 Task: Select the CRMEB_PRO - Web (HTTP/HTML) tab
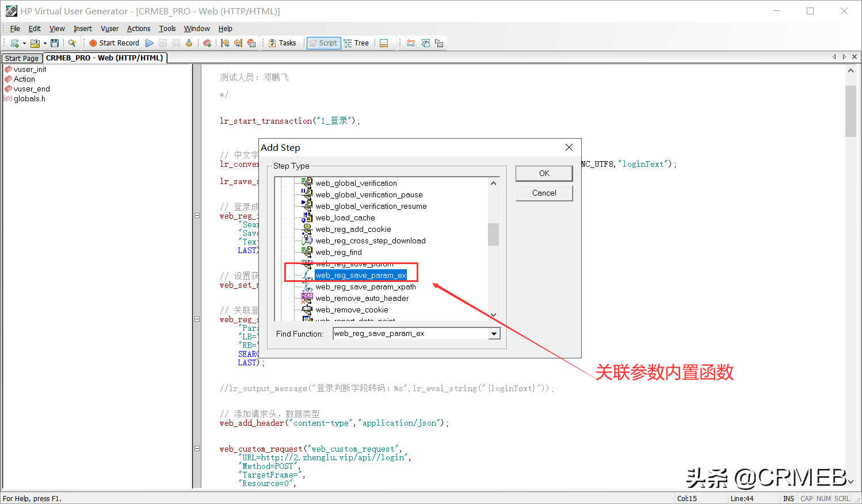pos(104,58)
